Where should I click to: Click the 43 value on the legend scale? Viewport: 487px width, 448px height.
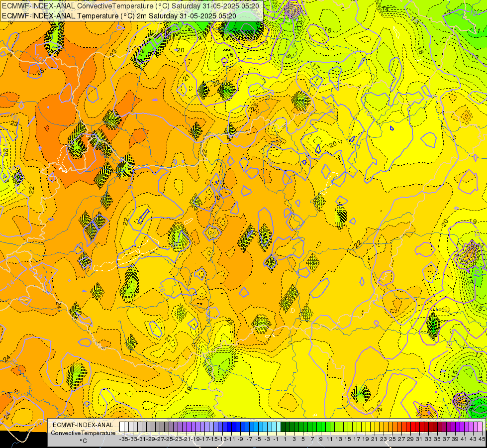click(x=473, y=439)
